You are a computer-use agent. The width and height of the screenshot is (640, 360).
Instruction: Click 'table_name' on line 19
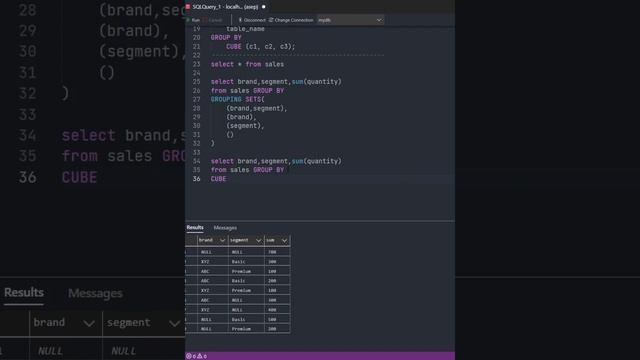click(x=245, y=29)
